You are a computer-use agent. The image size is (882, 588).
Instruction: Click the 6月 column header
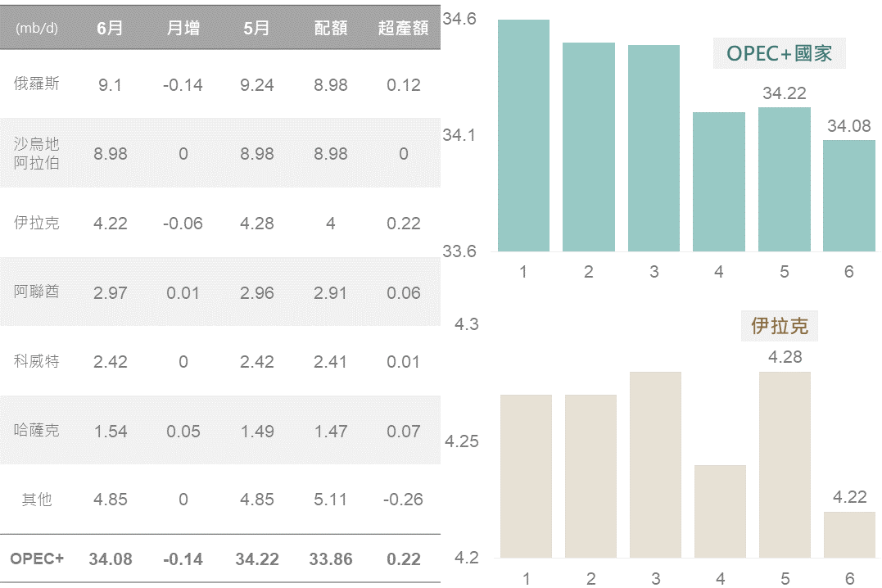pos(110,28)
